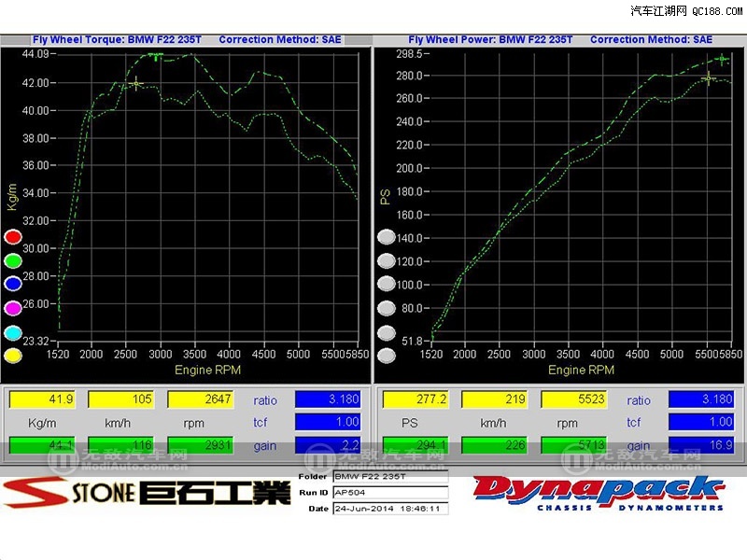Screen dimensions: 747x560
Task: Select the green 5713 rpm value
Action: (574, 445)
